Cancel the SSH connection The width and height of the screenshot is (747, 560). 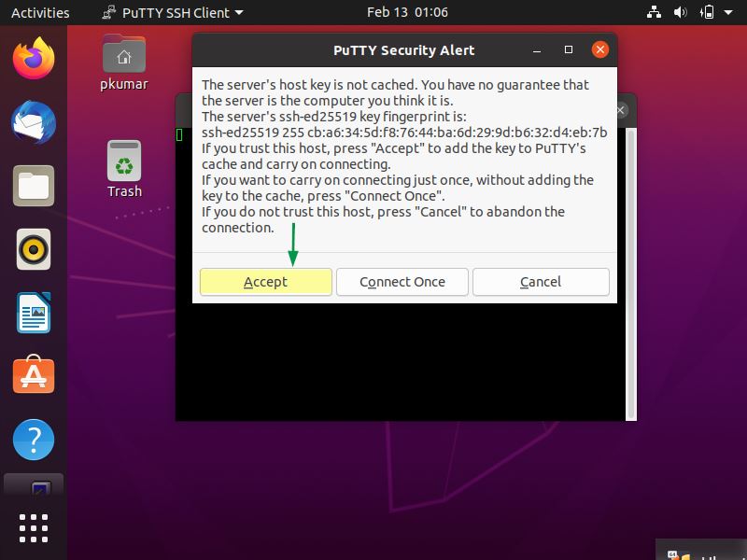coord(541,282)
